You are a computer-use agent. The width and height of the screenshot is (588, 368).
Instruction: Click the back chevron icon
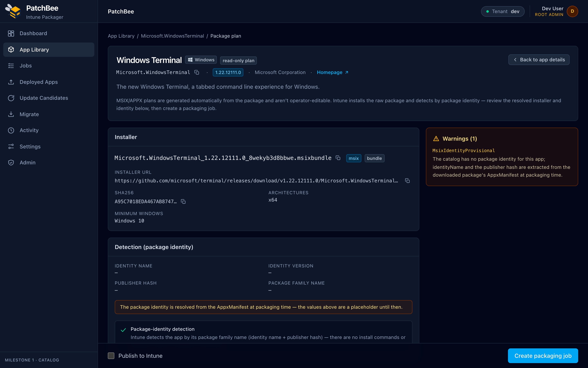point(515,60)
